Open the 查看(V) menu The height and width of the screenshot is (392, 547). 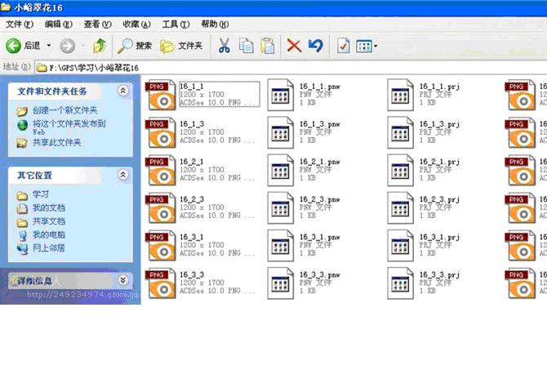(97, 24)
